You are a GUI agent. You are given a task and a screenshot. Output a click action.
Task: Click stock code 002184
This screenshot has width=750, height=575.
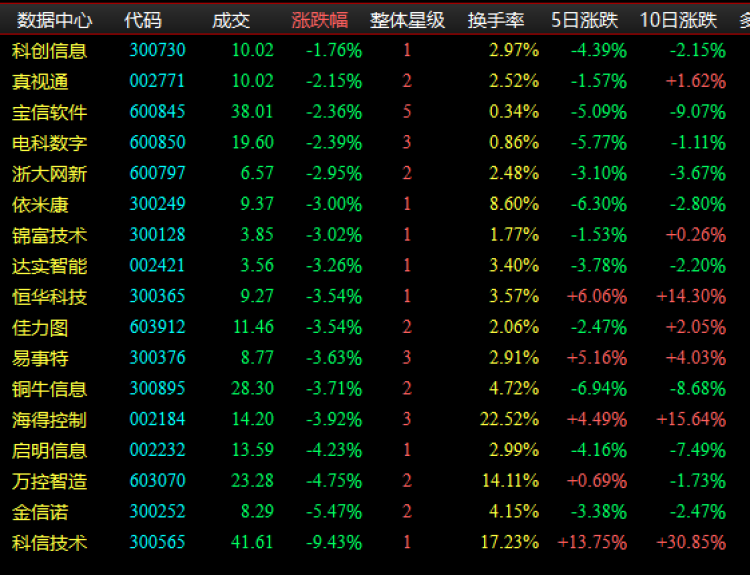(157, 419)
